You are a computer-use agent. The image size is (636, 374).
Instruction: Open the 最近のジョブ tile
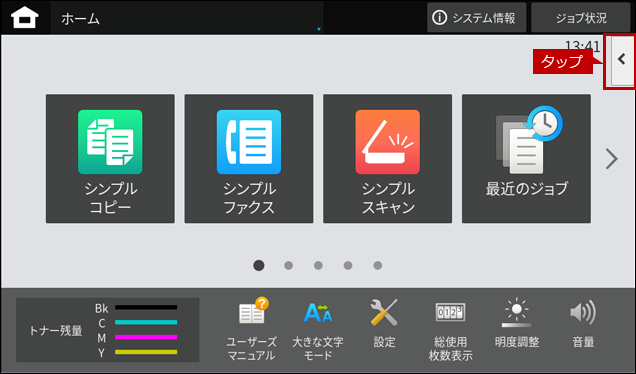(x=526, y=159)
